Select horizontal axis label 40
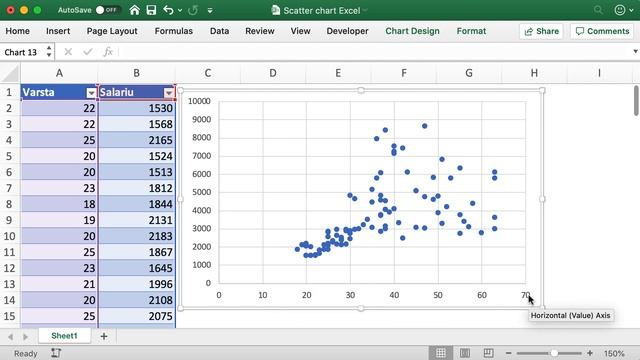The width and height of the screenshot is (640, 360). pyautogui.click(x=394, y=295)
